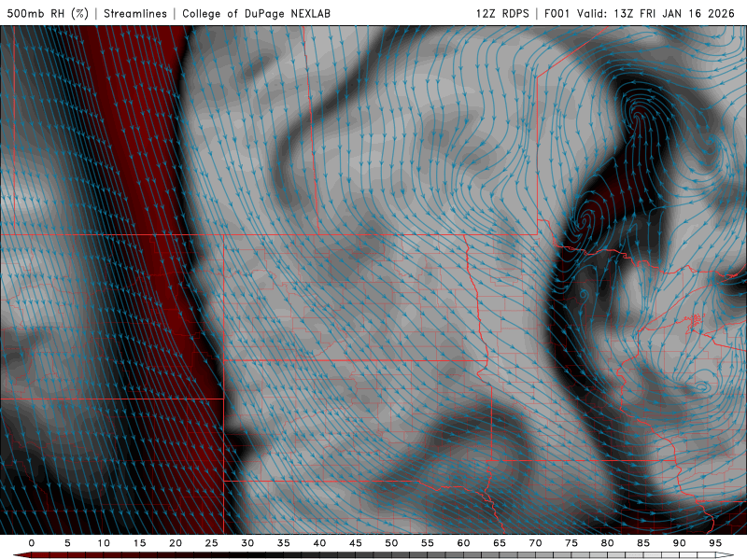747x560 pixels.
Task: Select the 35 label on the color scale
Action: tap(284, 543)
